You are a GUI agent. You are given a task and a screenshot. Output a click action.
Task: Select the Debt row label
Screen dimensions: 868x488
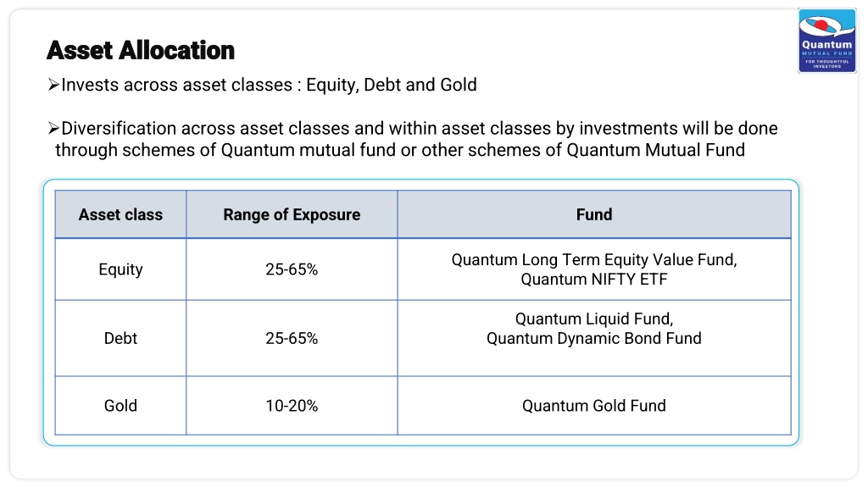[120, 338]
